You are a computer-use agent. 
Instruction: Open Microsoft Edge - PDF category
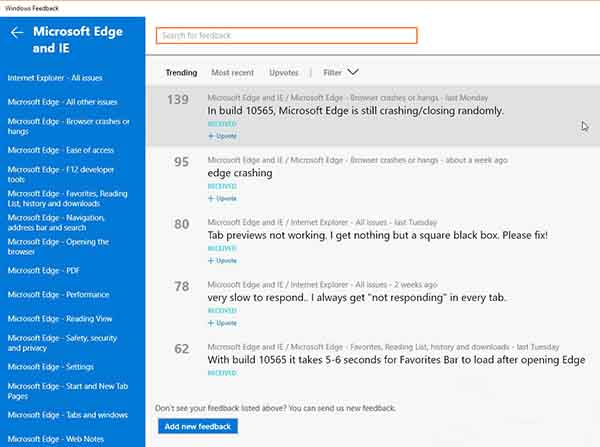(x=44, y=271)
